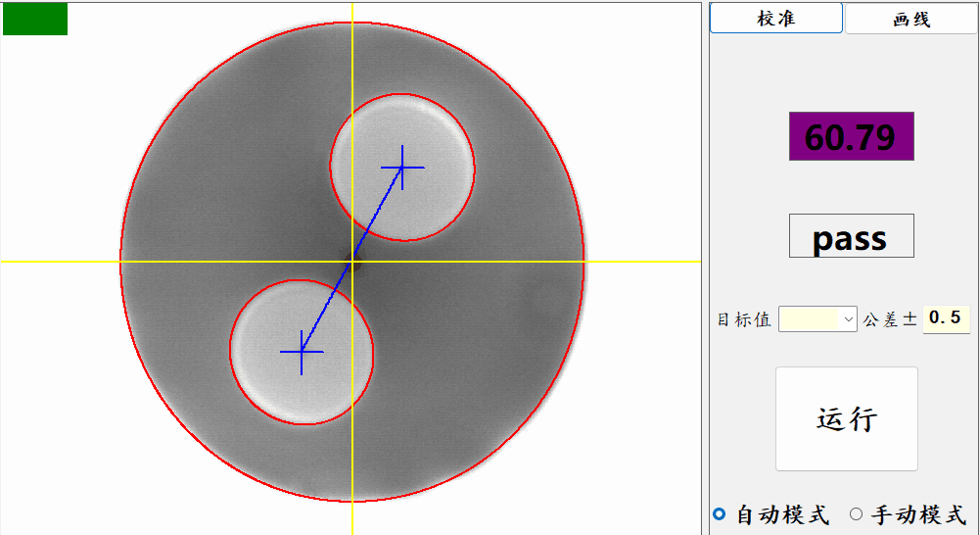Click the 公差± label
This screenshot has height=535, width=980.
(890, 319)
